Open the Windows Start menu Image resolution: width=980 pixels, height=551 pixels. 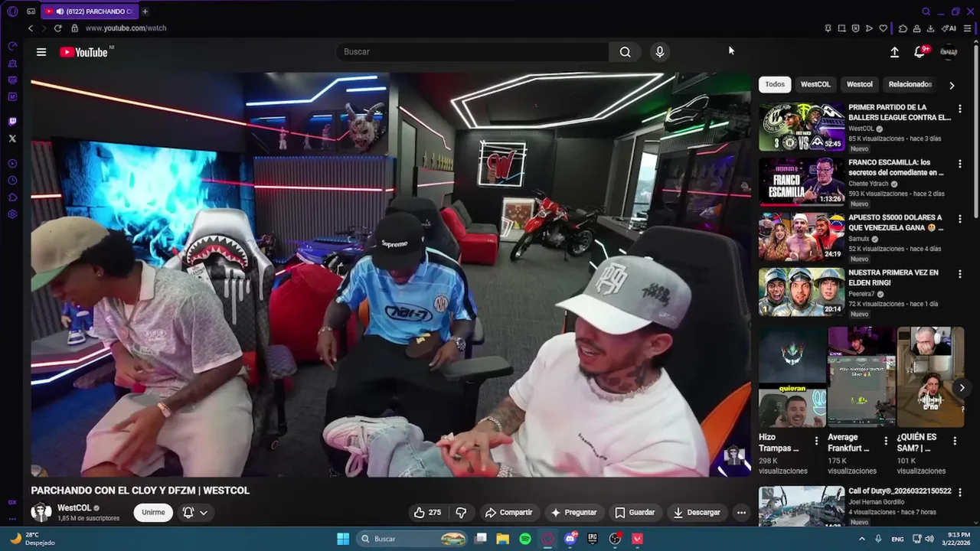(343, 539)
